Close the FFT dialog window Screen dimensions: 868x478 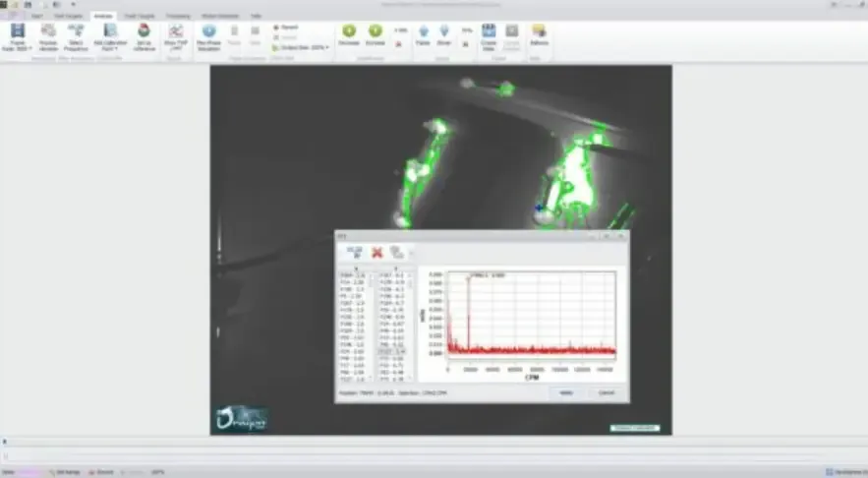(x=621, y=236)
